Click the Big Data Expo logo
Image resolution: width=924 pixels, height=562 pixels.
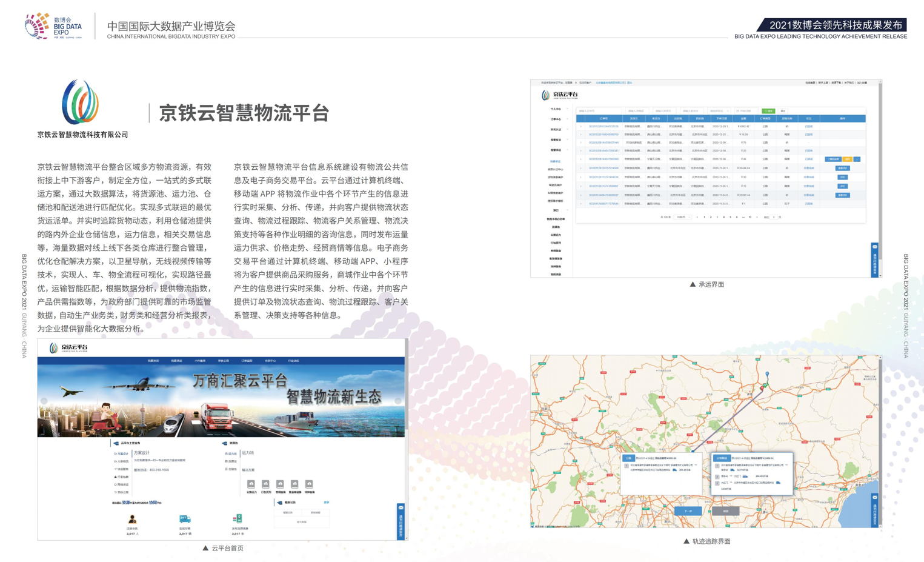point(53,26)
